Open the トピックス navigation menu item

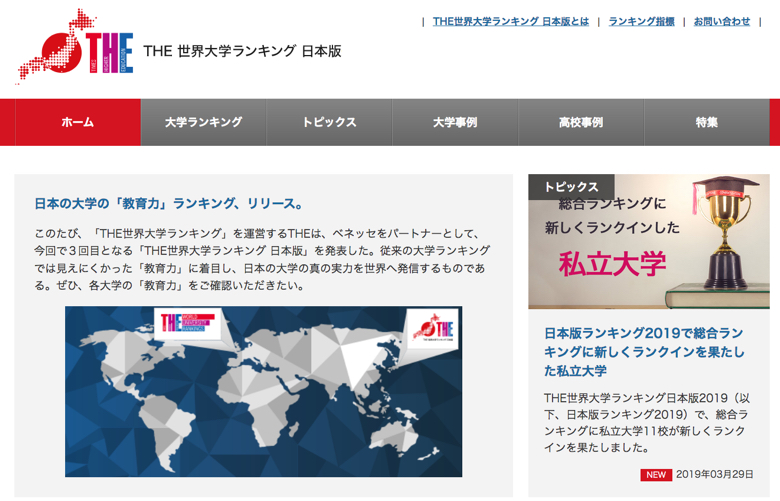(x=329, y=122)
